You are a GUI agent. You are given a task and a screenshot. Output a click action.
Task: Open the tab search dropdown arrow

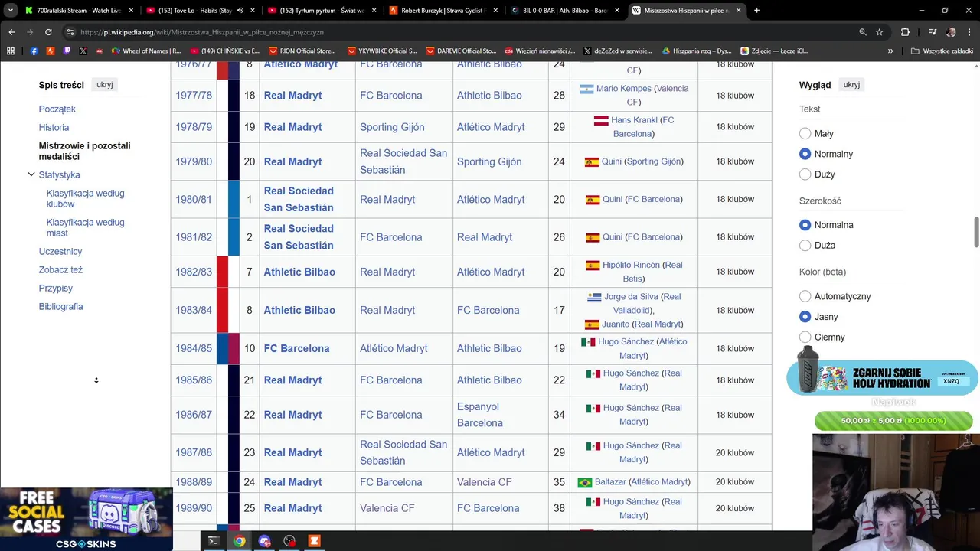pos(10,11)
